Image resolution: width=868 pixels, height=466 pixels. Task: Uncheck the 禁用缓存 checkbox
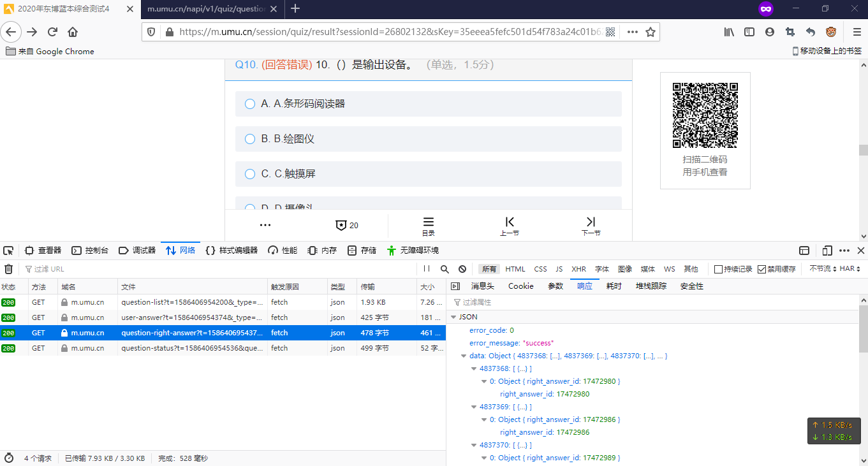tap(761, 269)
